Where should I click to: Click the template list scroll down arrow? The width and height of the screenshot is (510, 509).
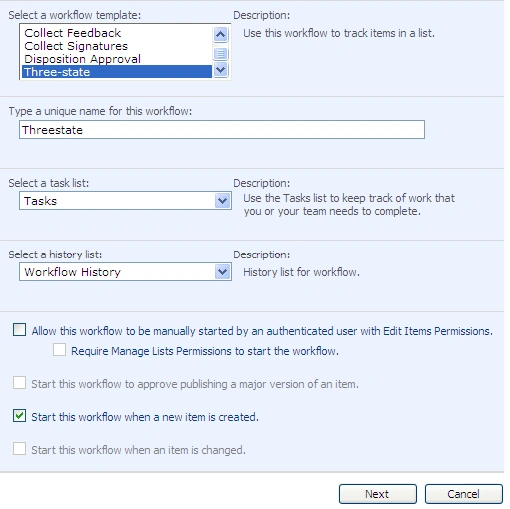tap(220, 70)
